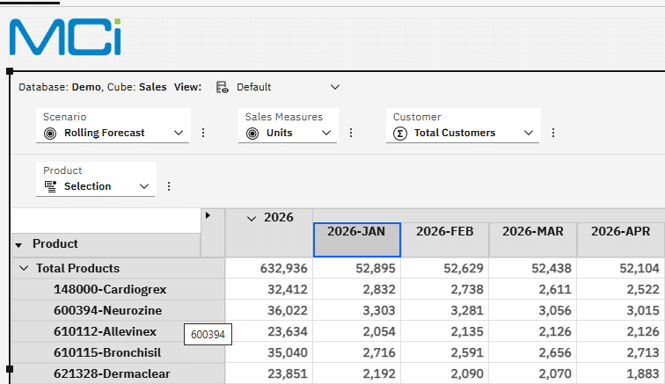This screenshot has height=384, width=665.
Task: Click Total Products April cell 52,104
Action: point(621,268)
